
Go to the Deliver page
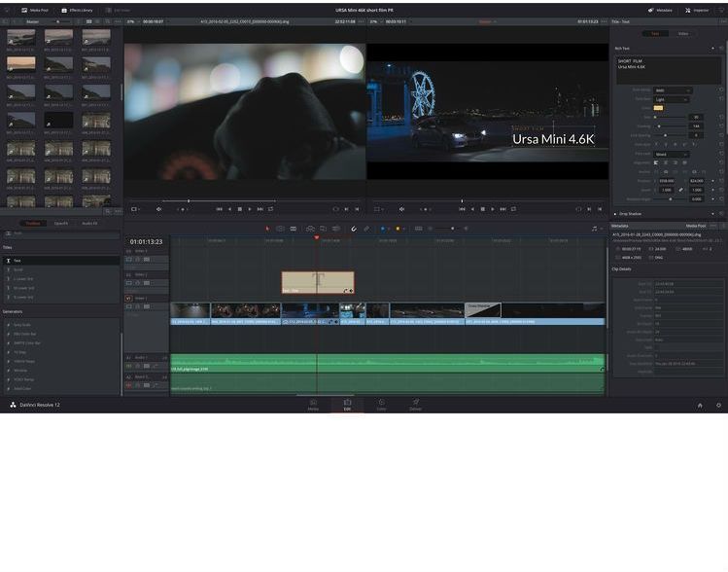click(x=416, y=405)
